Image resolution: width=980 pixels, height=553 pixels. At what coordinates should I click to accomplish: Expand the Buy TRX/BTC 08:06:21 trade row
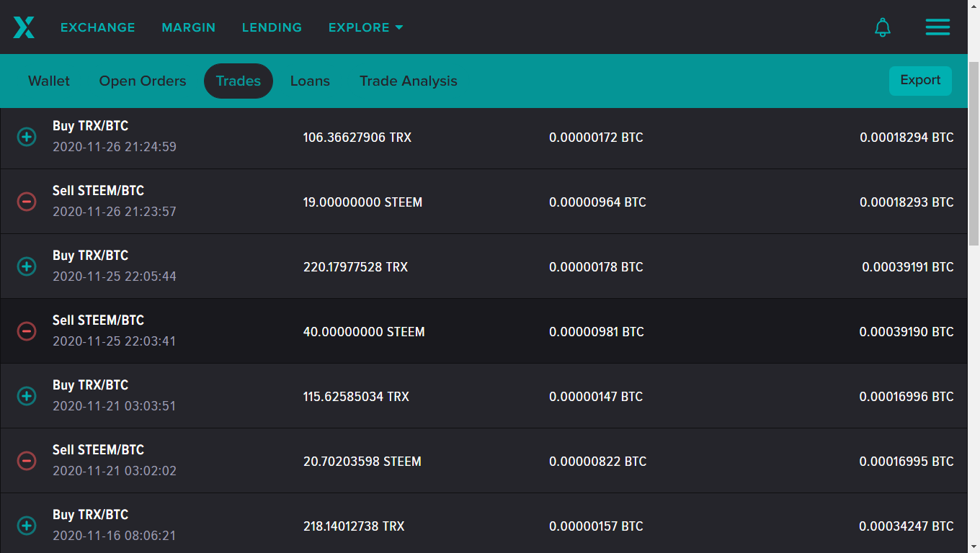coord(27,526)
